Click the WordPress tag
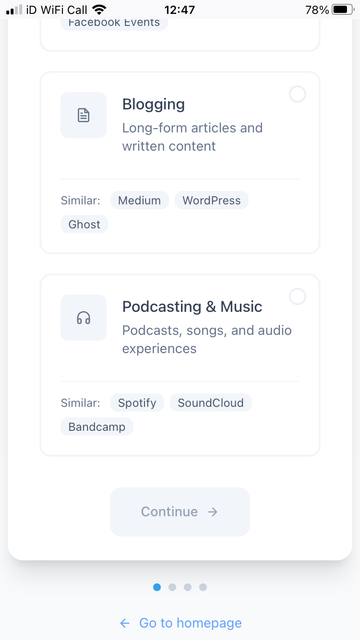This screenshot has height=640, width=360. pos(211,200)
